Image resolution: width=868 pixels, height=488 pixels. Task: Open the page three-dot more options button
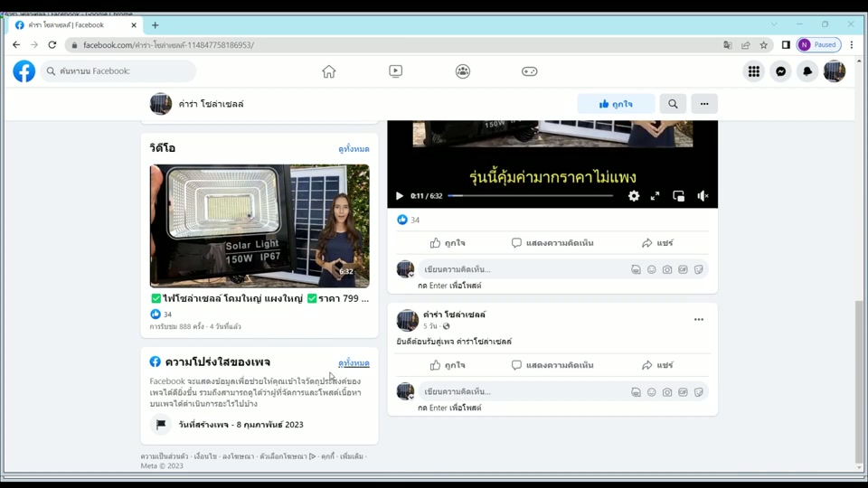click(704, 104)
